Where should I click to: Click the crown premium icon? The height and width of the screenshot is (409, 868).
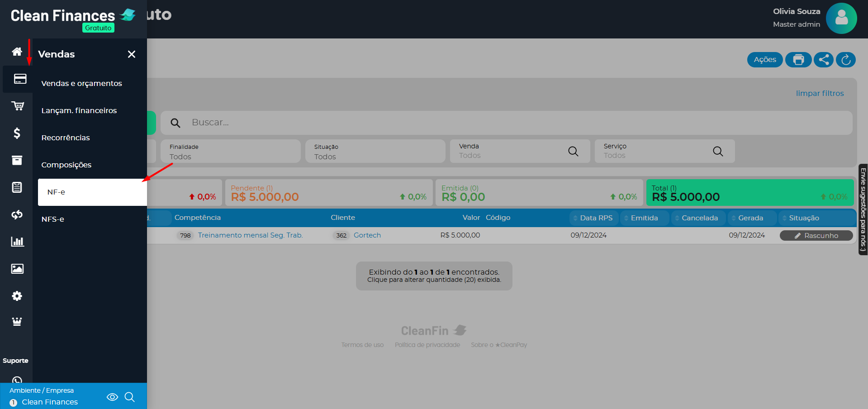(17, 322)
